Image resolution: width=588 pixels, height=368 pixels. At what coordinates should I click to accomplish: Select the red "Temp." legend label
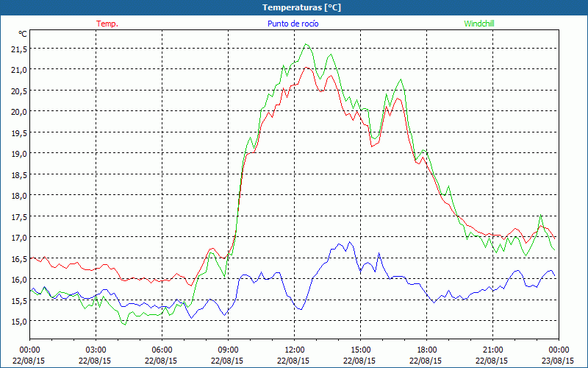click(x=107, y=24)
